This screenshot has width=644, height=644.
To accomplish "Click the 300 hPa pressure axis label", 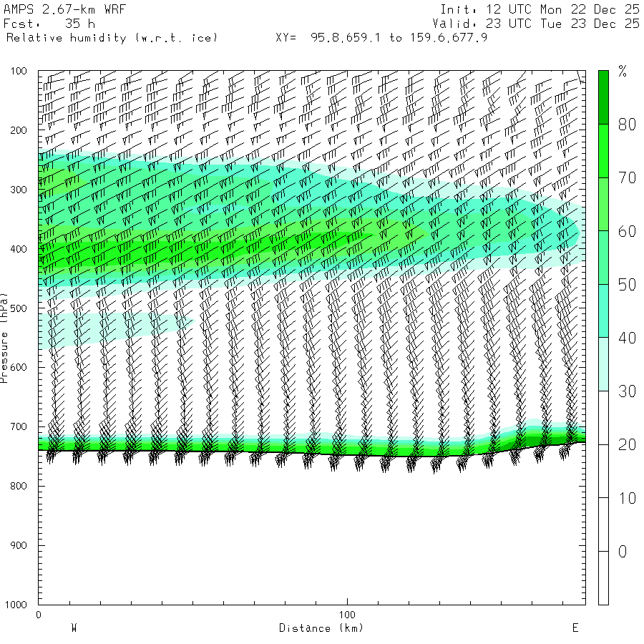I will pyautogui.click(x=19, y=190).
